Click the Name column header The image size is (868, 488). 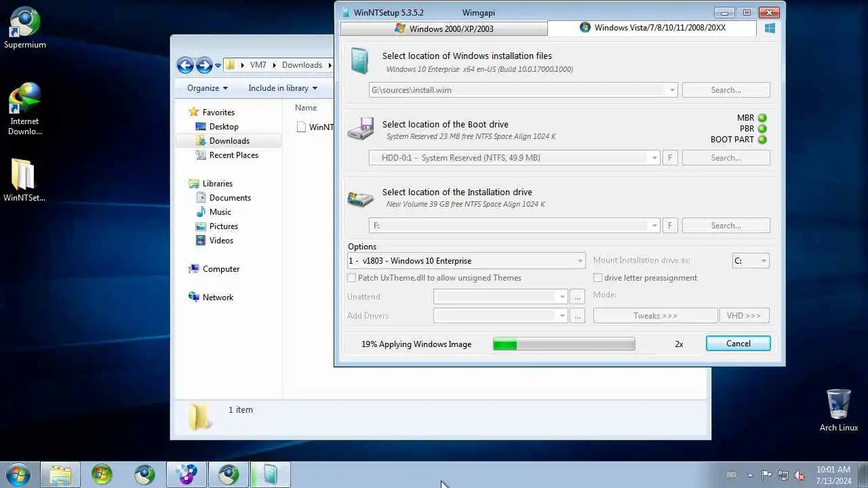tap(306, 108)
